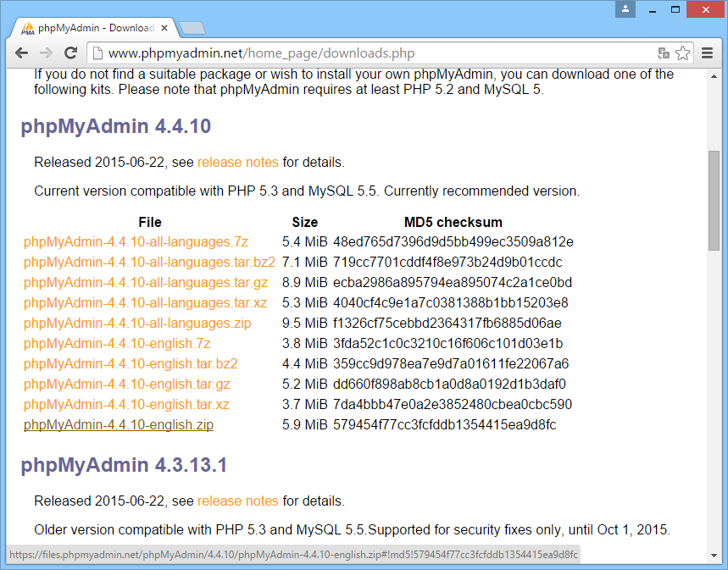Click checksum ecba2986a895794ea895074c2a1ce0bd
Viewport: 728px width, 570px height.
tap(453, 283)
